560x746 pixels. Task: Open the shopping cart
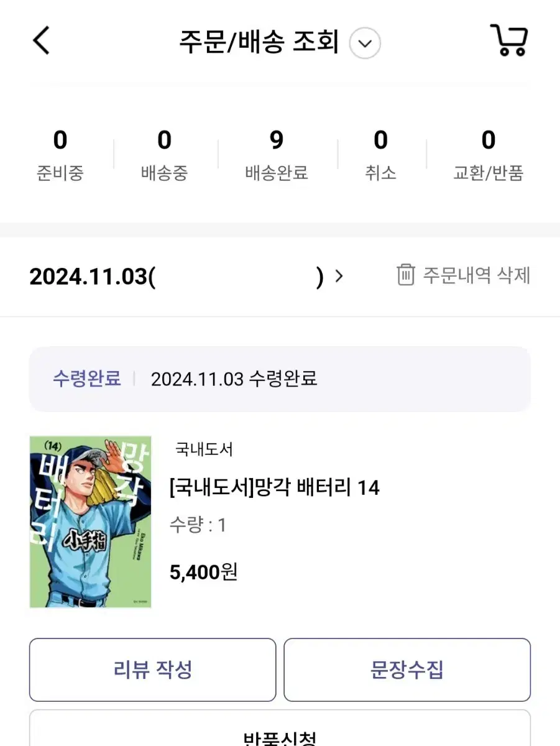coord(509,41)
